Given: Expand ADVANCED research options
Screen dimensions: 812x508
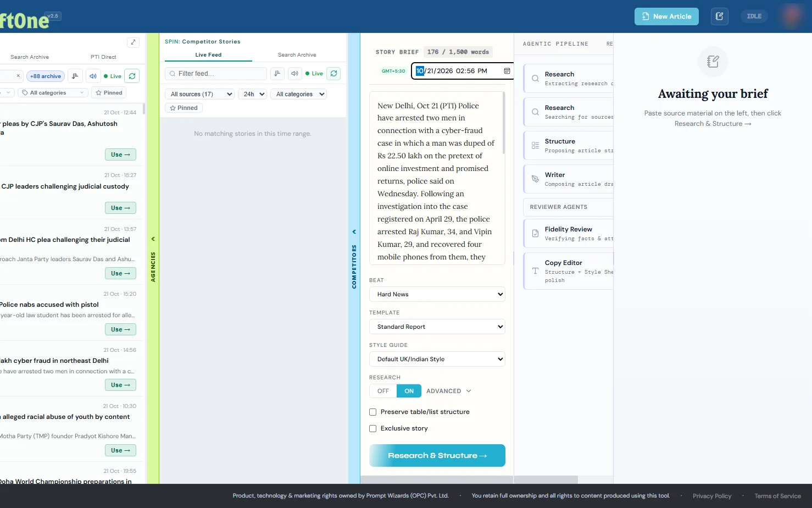Looking at the screenshot, I should pos(448,391).
